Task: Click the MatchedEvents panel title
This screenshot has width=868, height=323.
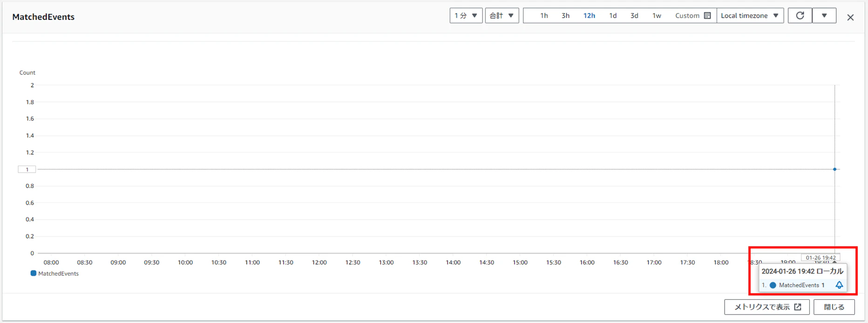Action: click(x=43, y=17)
